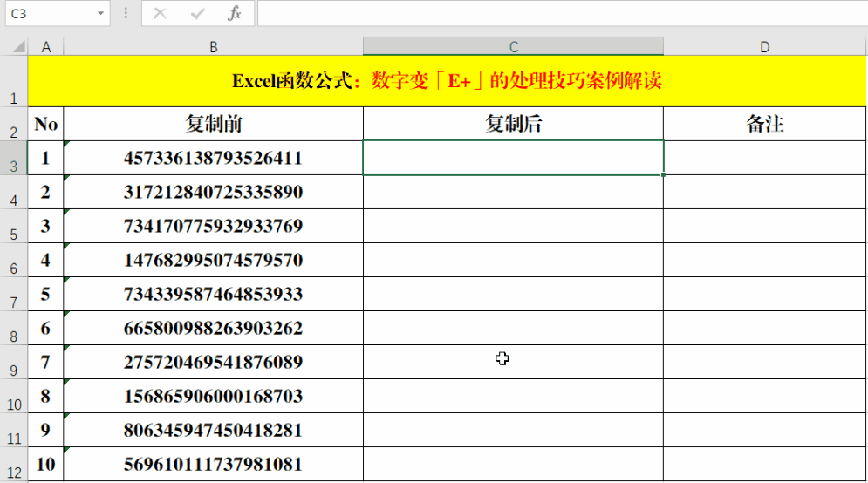
Task: Select row 4 header
Action: [14, 192]
